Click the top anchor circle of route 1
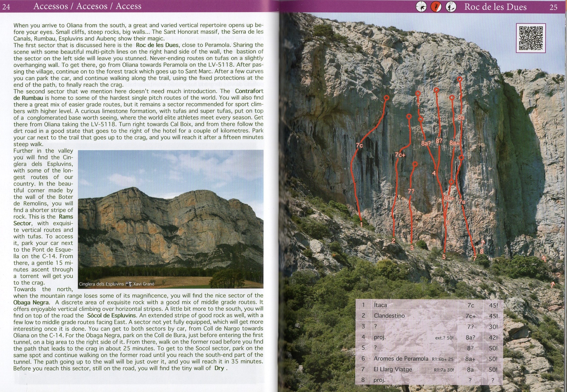Viewport: 567px width, 392px height. 386,98
